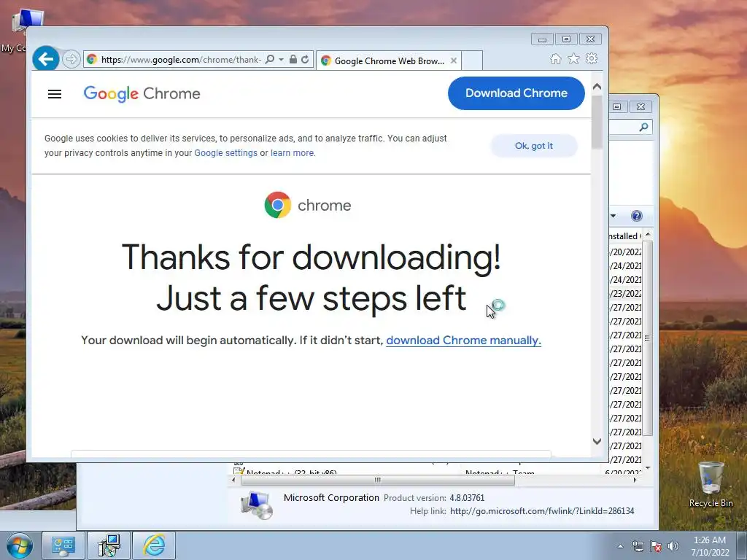747x560 pixels.
Task: Click the Installed On column header
Action: pos(626,236)
